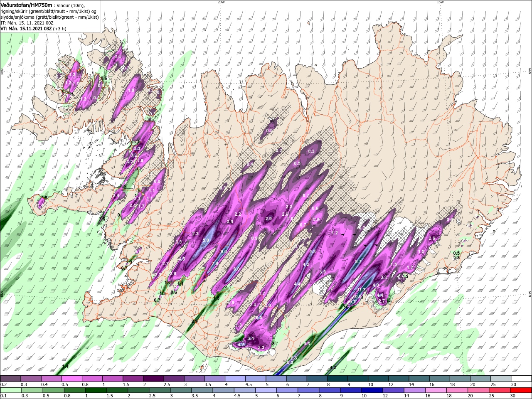Click the 8.7 precipitation value on the map
Image resolution: width=532 pixels, height=399 pixels.
click(358, 261)
